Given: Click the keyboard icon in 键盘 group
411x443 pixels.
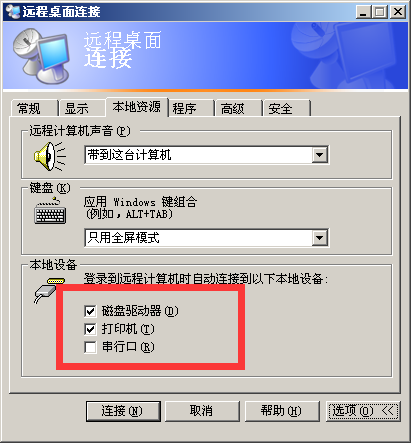Looking at the screenshot, I should pyautogui.click(x=50, y=211).
